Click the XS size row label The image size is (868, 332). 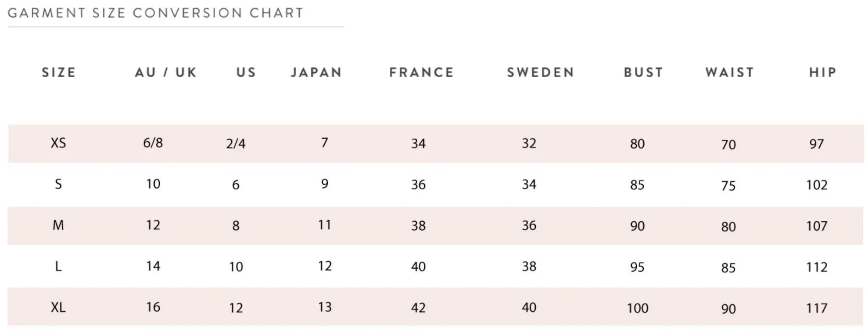click(58, 143)
